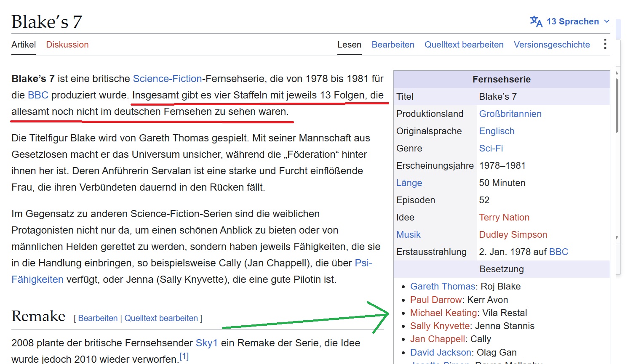Click Bearbeiten next to Remake heading
The image size is (633, 364).
click(98, 318)
